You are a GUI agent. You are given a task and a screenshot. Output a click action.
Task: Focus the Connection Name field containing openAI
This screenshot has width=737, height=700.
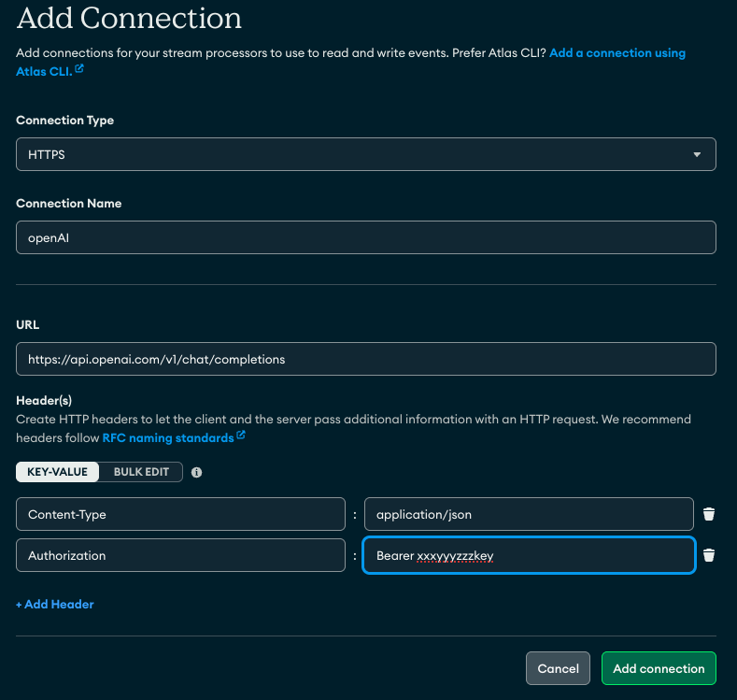[365, 237]
